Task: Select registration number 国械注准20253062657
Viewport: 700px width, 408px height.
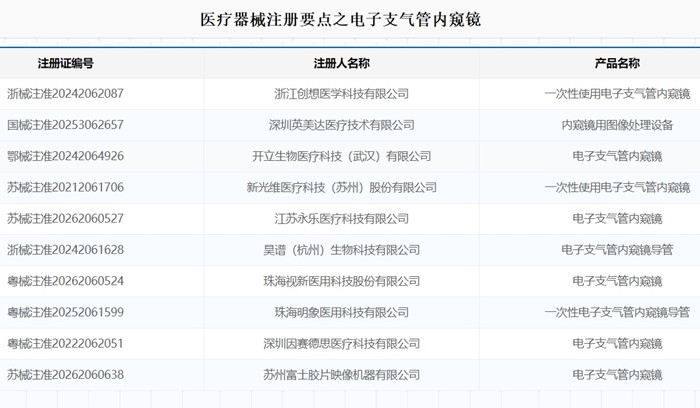Action: click(65, 125)
